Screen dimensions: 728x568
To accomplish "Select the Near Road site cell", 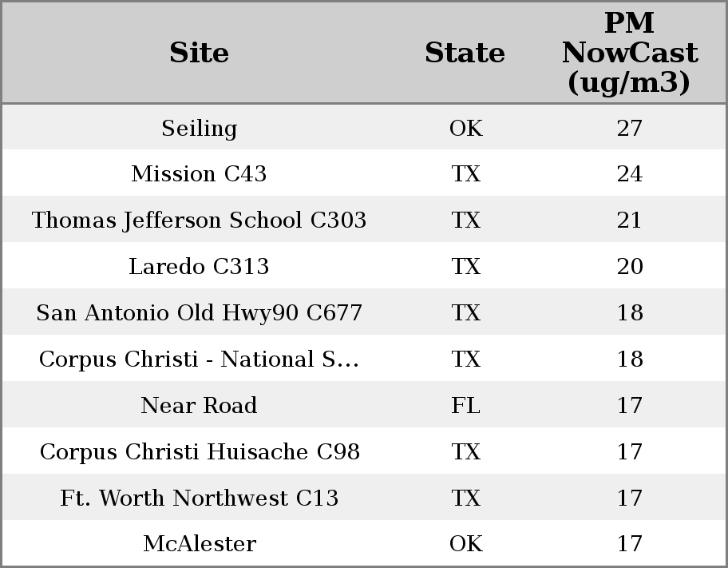I will [199, 406].
